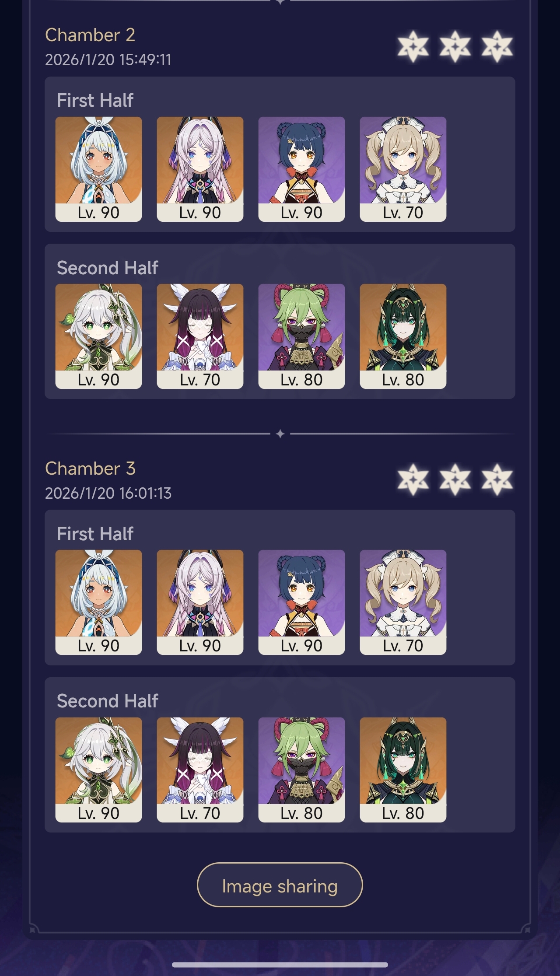Tap first character portrait in Chamber 3 First Half

click(98, 602)
